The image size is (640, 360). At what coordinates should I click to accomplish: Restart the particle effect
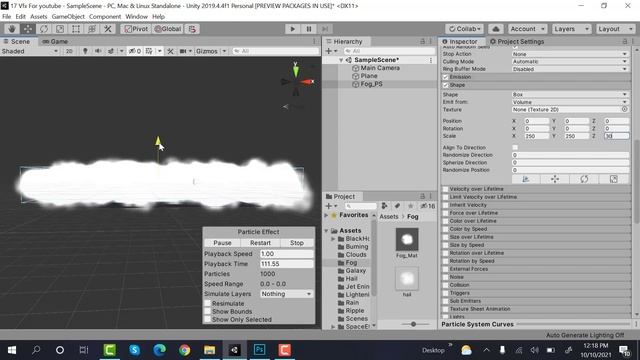click(260, 243)
